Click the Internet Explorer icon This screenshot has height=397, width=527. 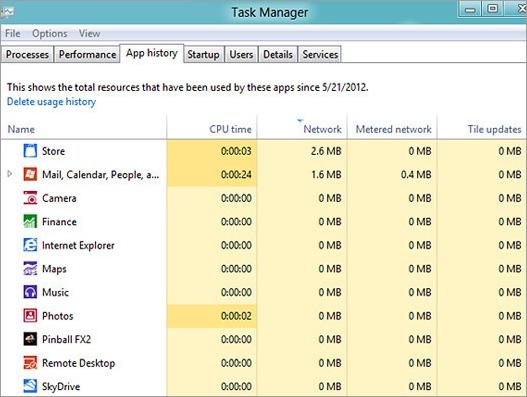point(30,245)
